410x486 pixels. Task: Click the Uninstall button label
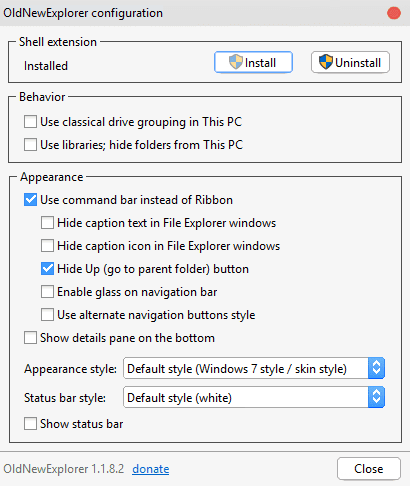click(358, 63)
